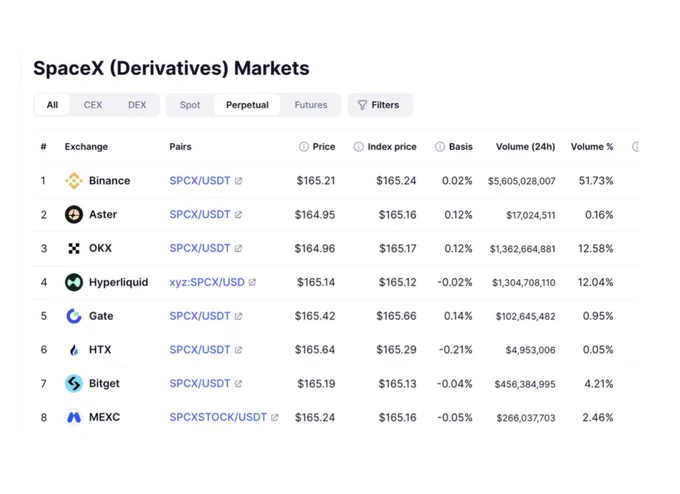The width and height of the screenshot is (680, 494).
Task: Open Binance SPCX/USDT pair link
Action: click(x=200, y=181)
